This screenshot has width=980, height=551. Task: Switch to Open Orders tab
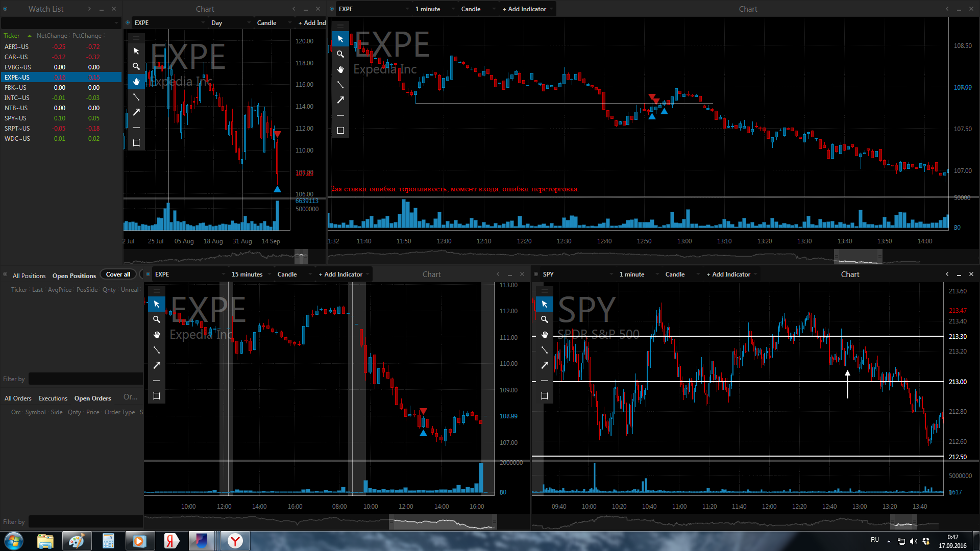point(92,398)
